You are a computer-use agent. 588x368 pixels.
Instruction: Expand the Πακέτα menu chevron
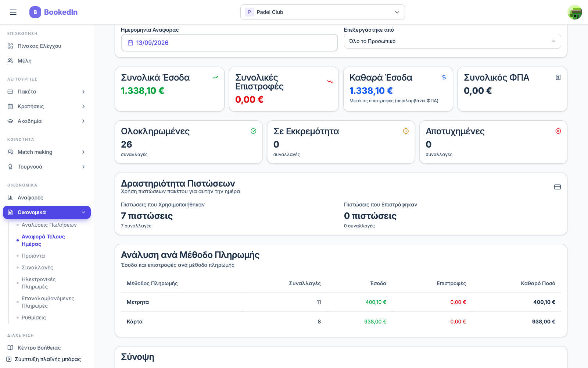point(83,92)
